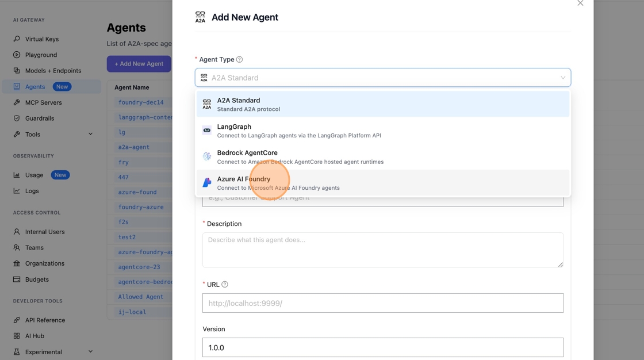Image resolution: width=644 pixels, height=360 pixels.
Task: Open the fry agent
Action: 124,162
